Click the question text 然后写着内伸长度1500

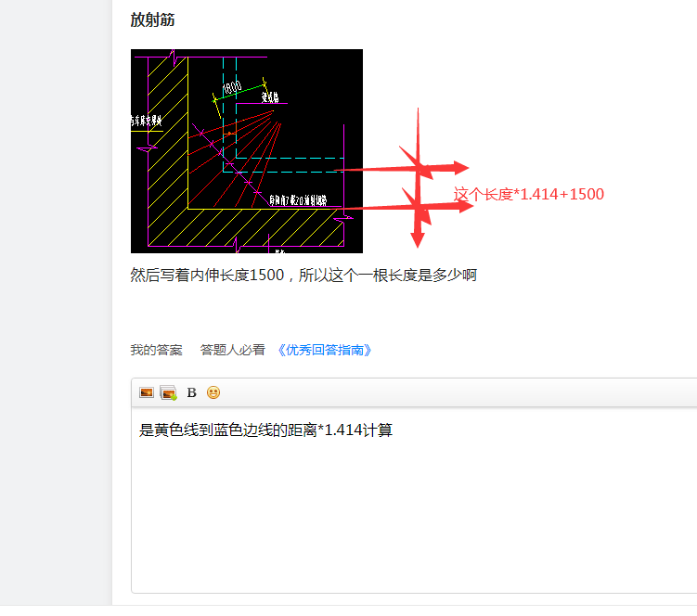(x=207, y=276)
